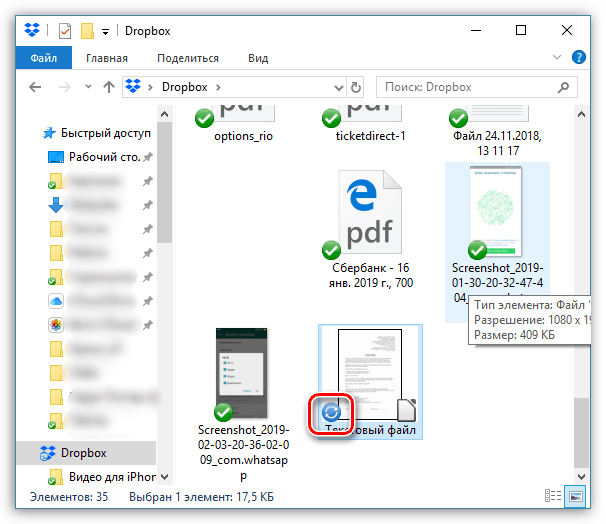Switch to the Главная ribbon tab

click(x=107, y=58)
